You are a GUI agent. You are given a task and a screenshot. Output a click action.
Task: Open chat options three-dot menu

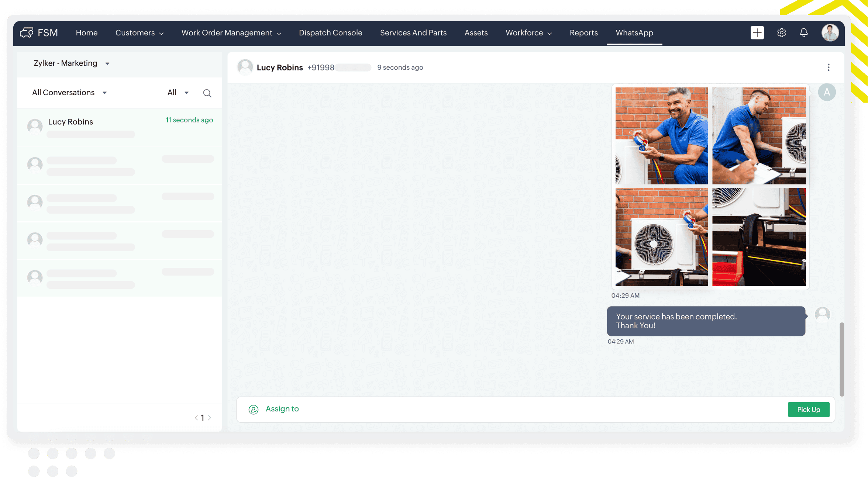click(x=828, y=68)
